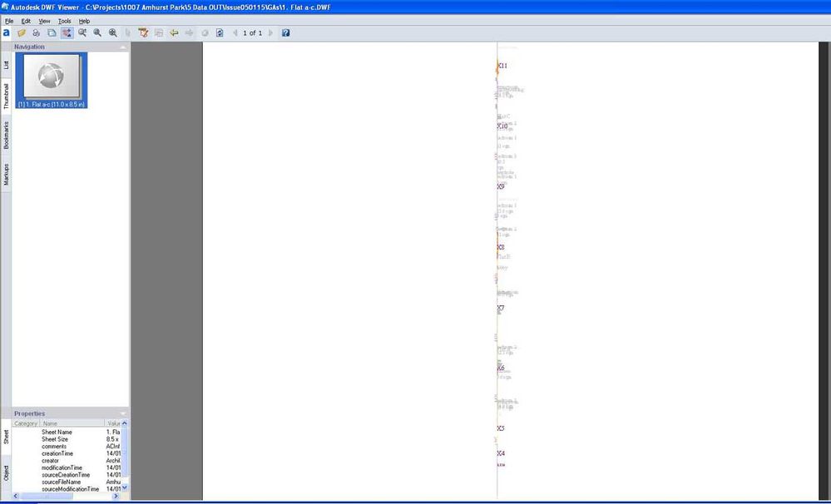831x504 pixels.
Task: Click the greyed-out Select pointer icon
Action: (x=128, y=33)
